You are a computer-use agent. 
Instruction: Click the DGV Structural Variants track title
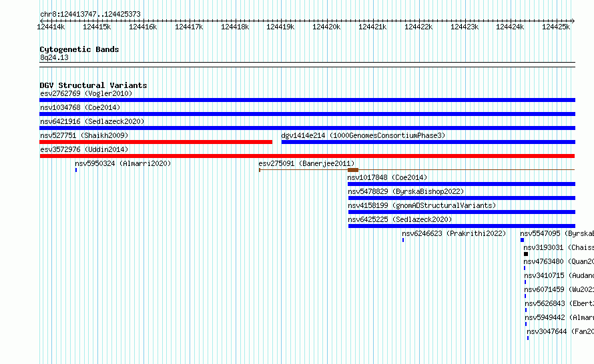[93, 85]
